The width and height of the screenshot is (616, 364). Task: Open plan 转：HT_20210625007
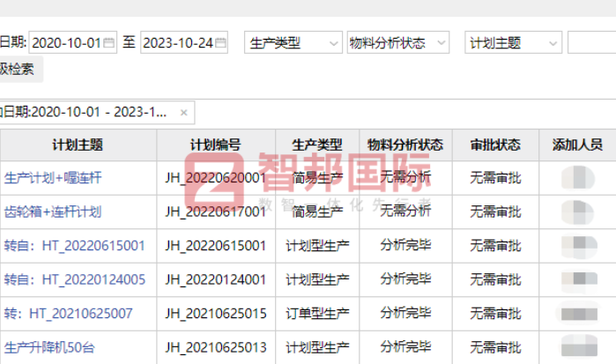tap(69, 313)
